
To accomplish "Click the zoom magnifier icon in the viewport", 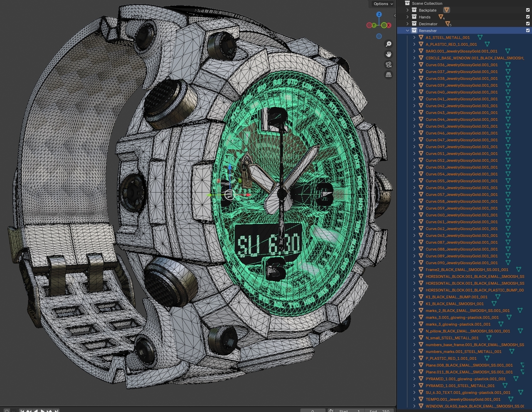I will click(389, 44).
